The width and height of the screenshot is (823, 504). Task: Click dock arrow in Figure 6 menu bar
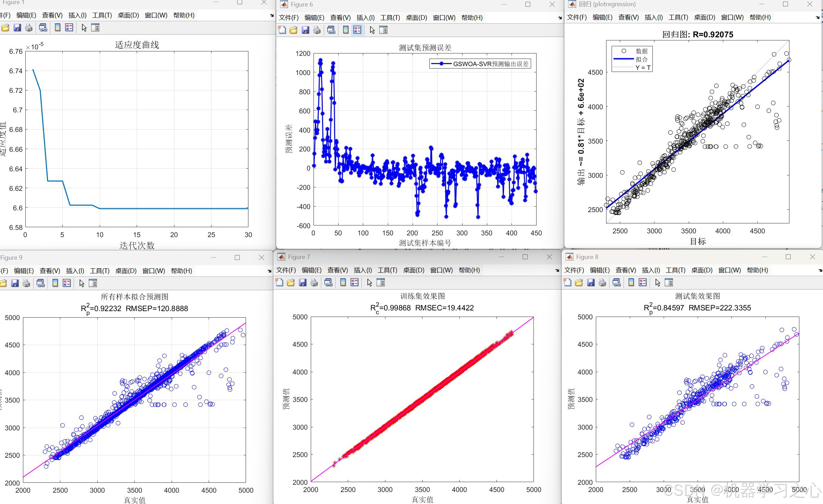pyautogui.click(x=560, y=18)
